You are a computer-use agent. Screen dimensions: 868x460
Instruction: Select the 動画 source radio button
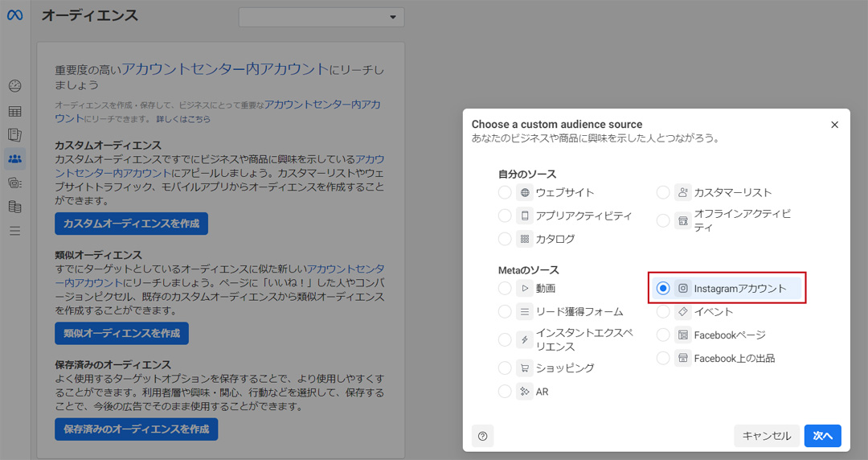coord(505,288)
